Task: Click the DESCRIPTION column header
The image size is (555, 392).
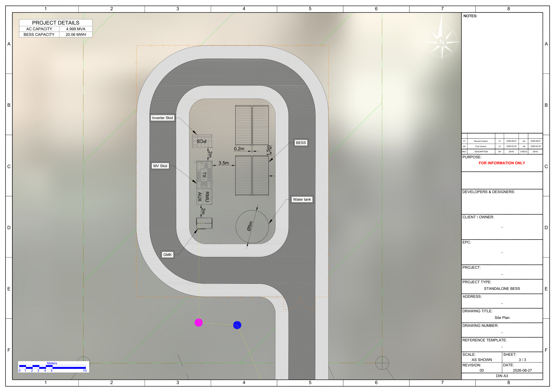Action: coord(481,152)
